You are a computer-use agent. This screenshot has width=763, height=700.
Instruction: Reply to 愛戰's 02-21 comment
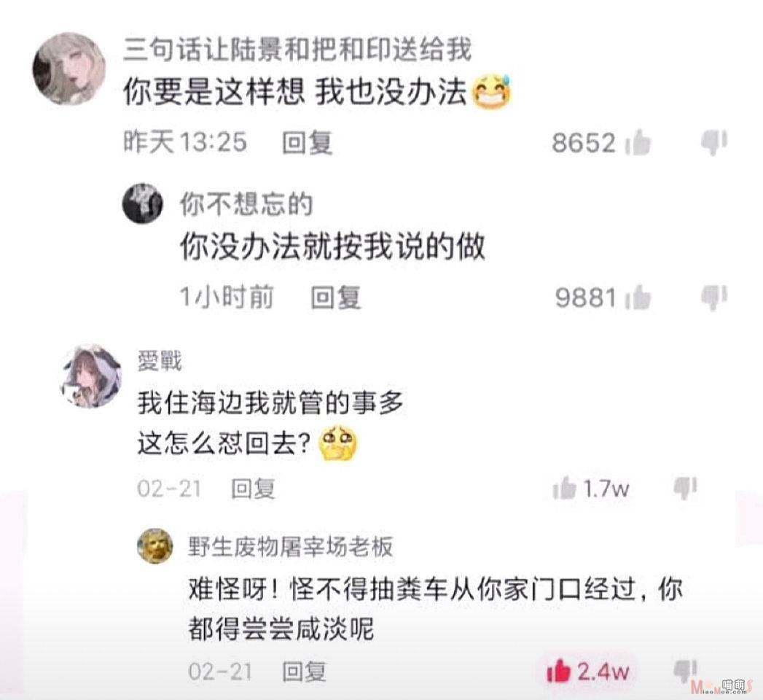(253, 489)
